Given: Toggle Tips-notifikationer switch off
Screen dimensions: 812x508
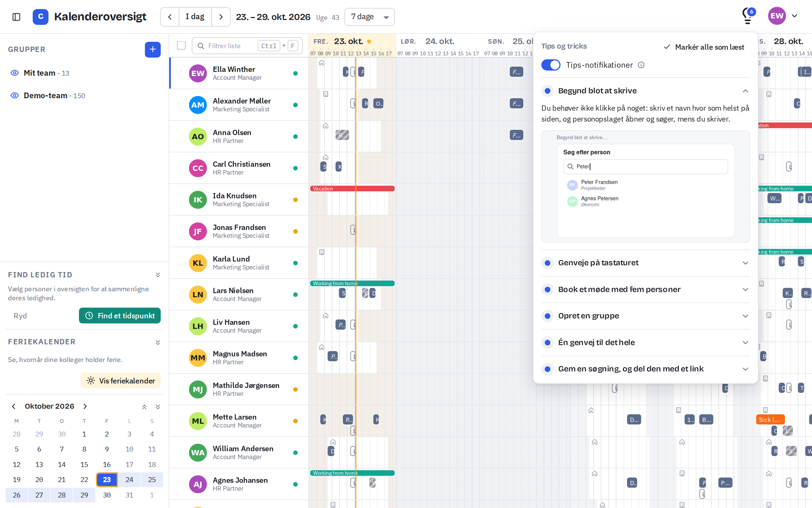Looking at the screenshot, I should (x=551, y=65).
